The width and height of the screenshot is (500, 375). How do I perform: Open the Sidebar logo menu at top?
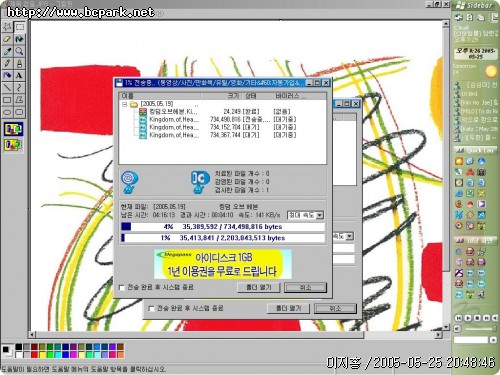click(475, 5)
